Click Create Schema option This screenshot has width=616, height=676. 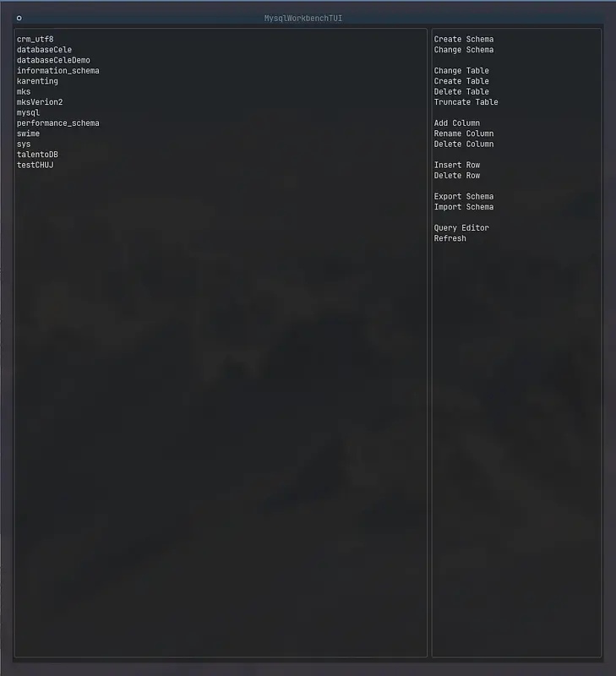pyautogui.click(x=463, y=40)
